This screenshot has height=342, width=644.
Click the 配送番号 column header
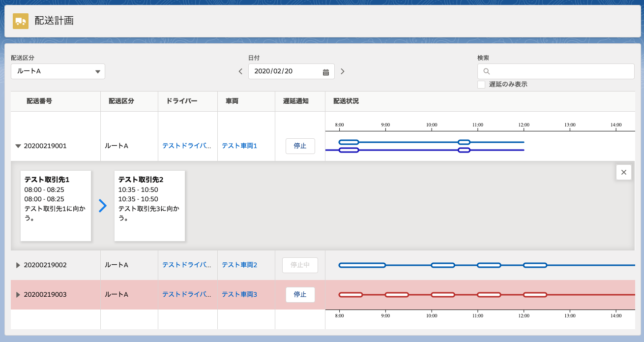[x=39, y=101]
